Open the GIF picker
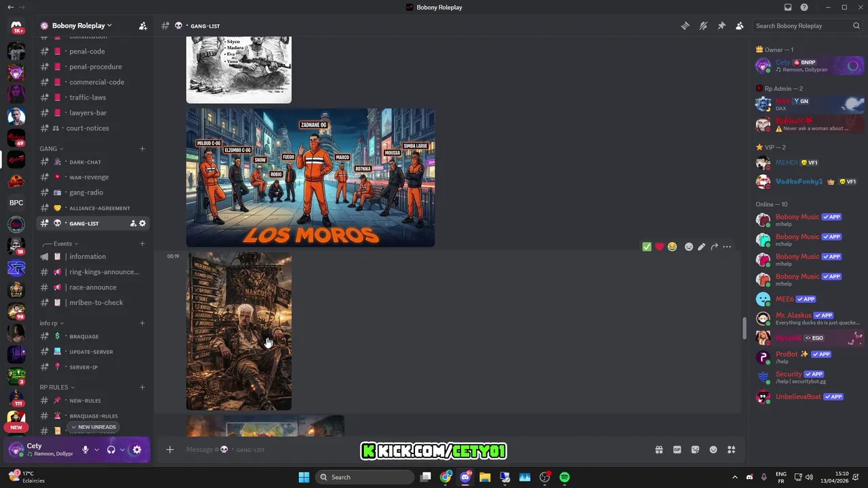Viewport: 868px width, 488px height. tap(677, 449)
